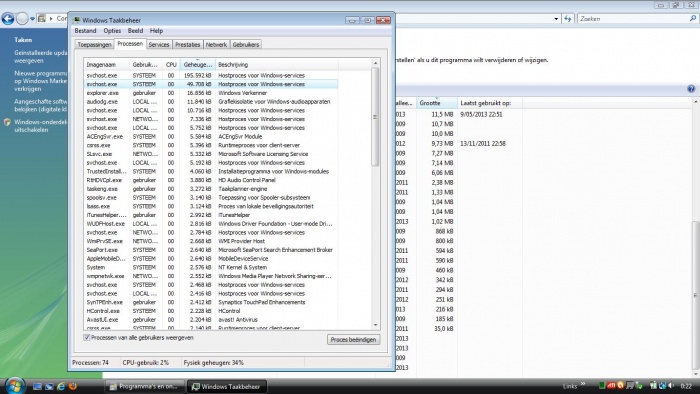
Task: Select the wmpnetwk.exe process row
Action: 211,276
